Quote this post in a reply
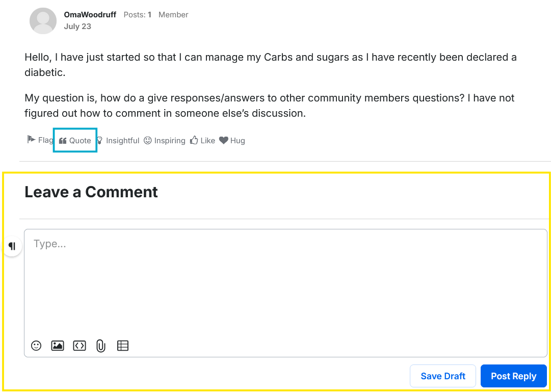The width and height of the screenshot is (551, 392). coord(75,140)
